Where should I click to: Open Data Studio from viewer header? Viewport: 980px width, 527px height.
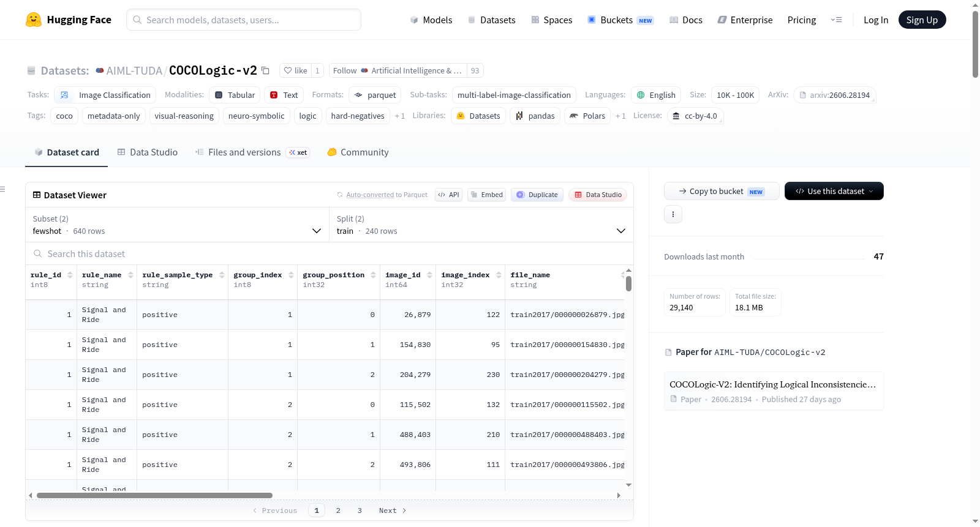pos(597,195)
